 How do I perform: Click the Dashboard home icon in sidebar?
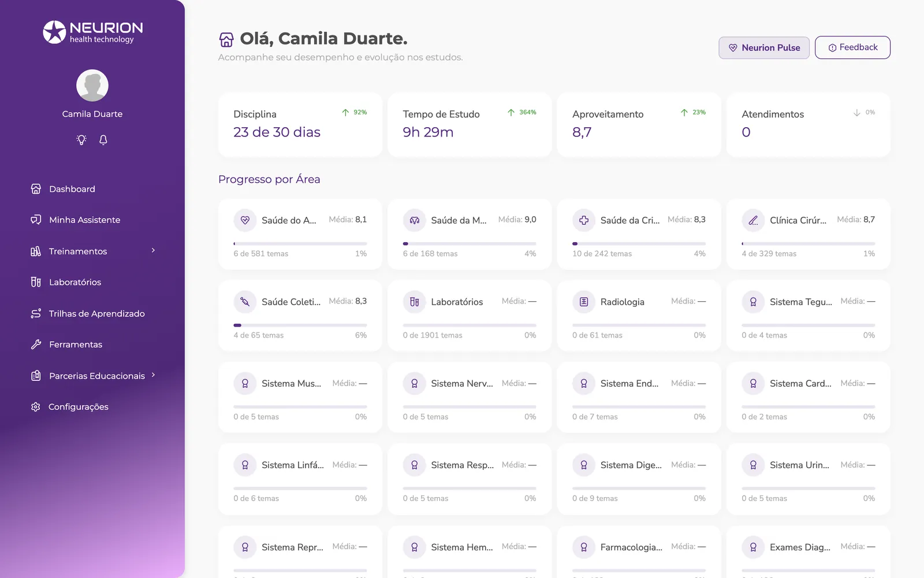coord(36,189)
